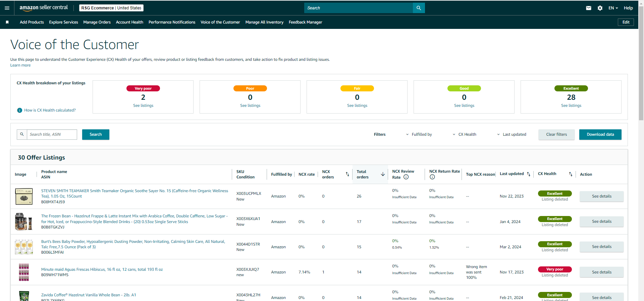Click the Edit button on the favorites bar
644x301 pixels.
626,22
